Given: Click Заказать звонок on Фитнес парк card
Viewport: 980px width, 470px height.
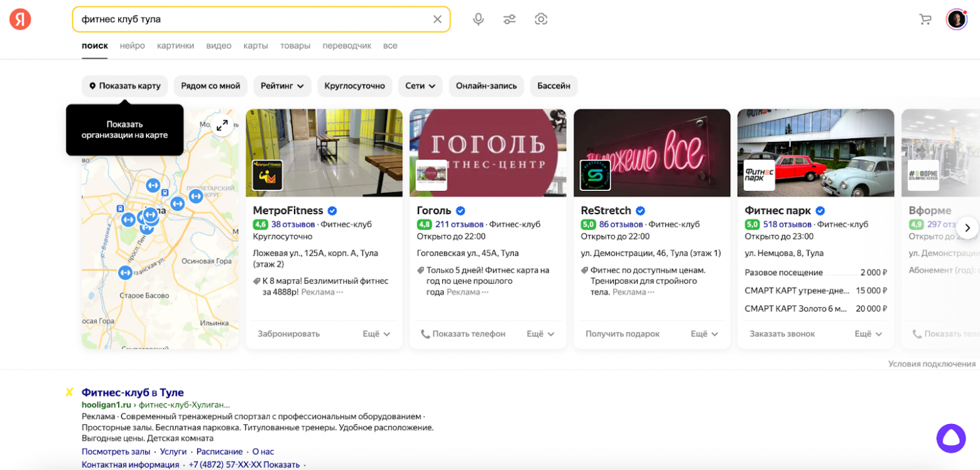Looking at the screenshot, I should click(782, 334).
